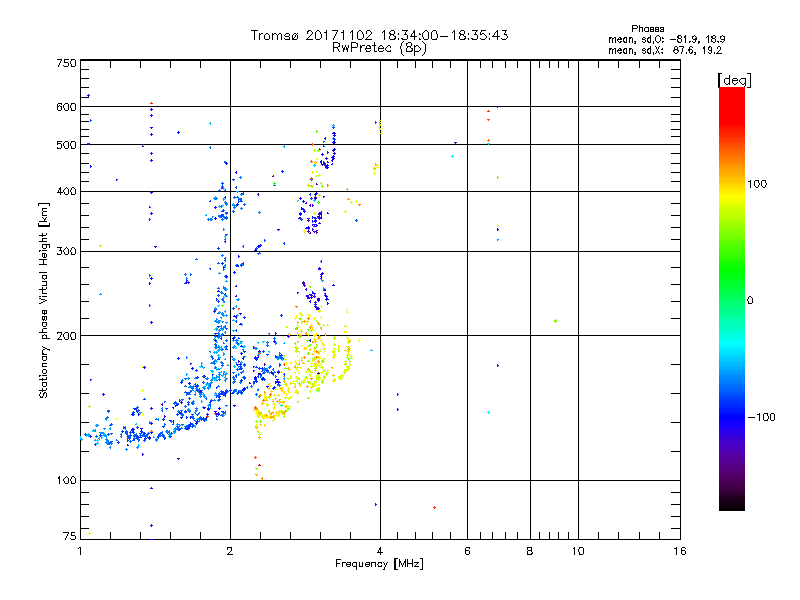This screenshot has height=600, width=800.
Task: Click the '4' frequency axis tick label
Action: click(x=380, y=551)
